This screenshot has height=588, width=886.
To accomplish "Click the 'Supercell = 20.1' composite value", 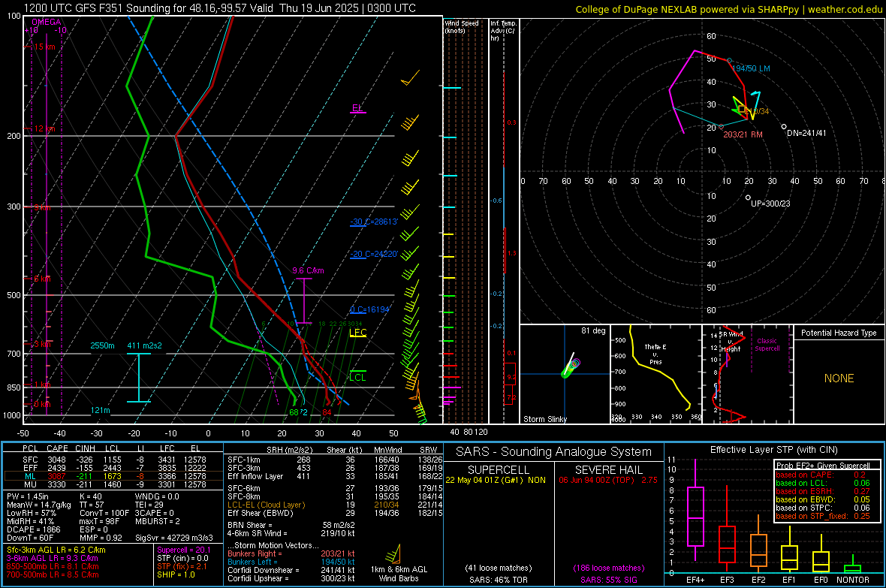I will (184, 550).
